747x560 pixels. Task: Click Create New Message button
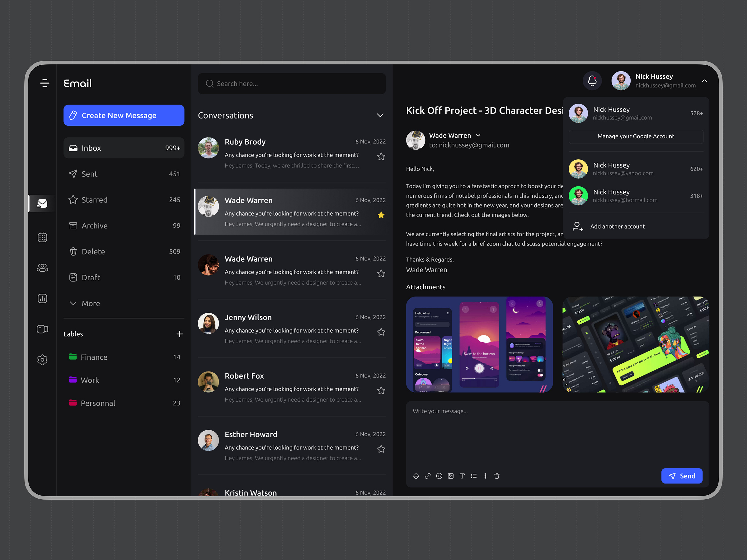tap(124, 115)
